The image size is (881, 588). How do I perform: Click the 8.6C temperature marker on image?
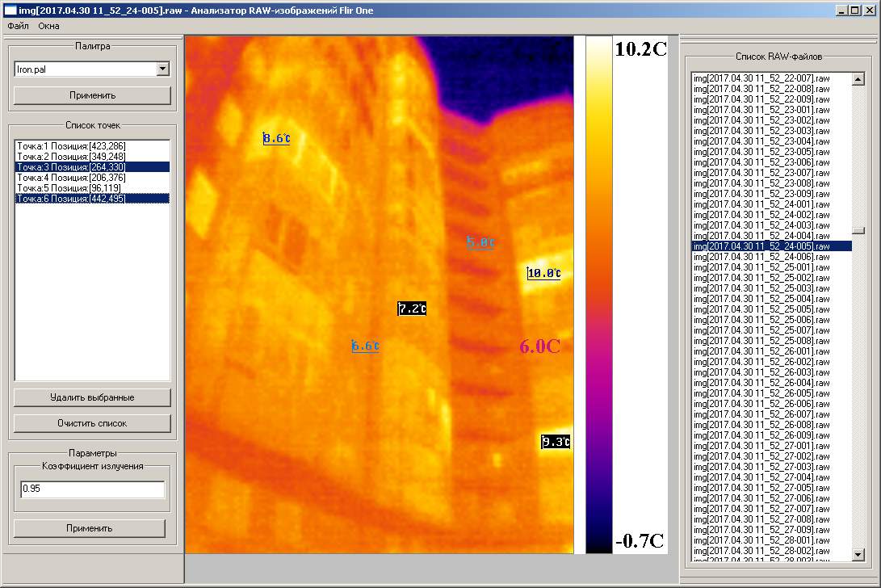click(x=276, y=138)
